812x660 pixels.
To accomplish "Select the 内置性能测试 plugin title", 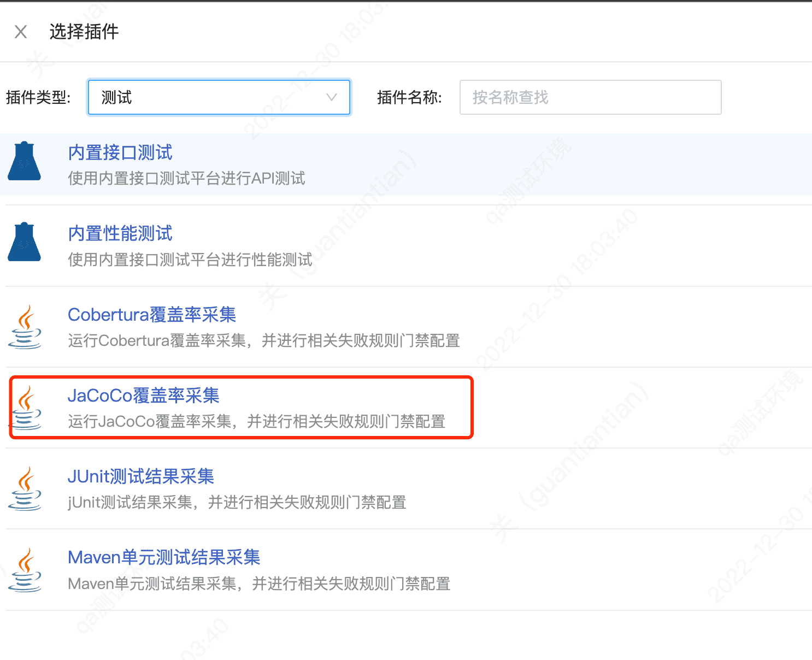I will [120, 233].
